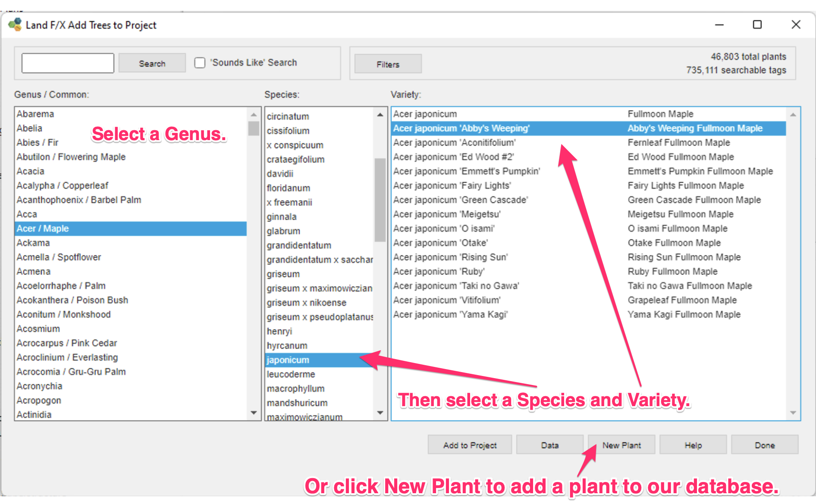The height and width of the screenshot is (504, 816).
Task: Select Abarema in the Genus list
Action: (x=131, y=114)
